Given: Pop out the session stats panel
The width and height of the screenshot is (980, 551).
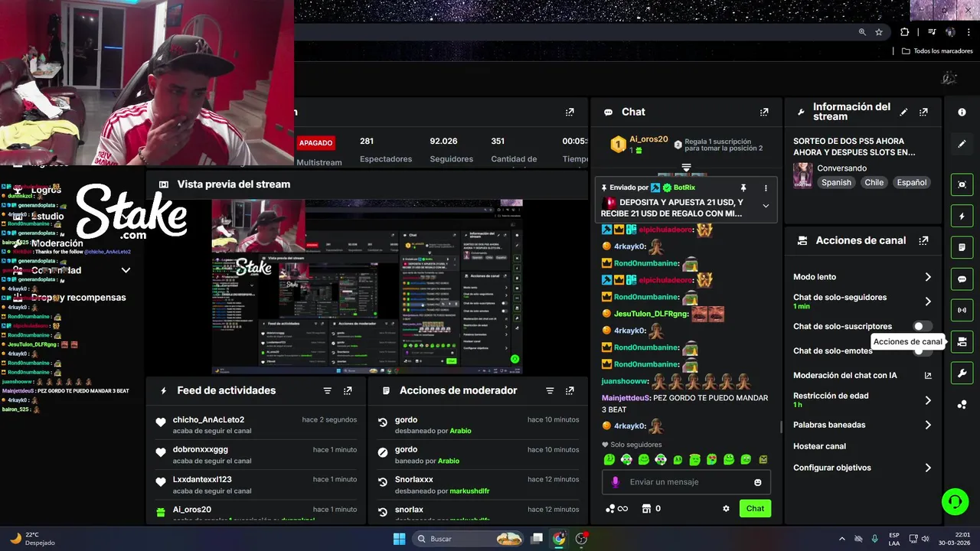Looking at the screenshot, I should click(570, 112).
